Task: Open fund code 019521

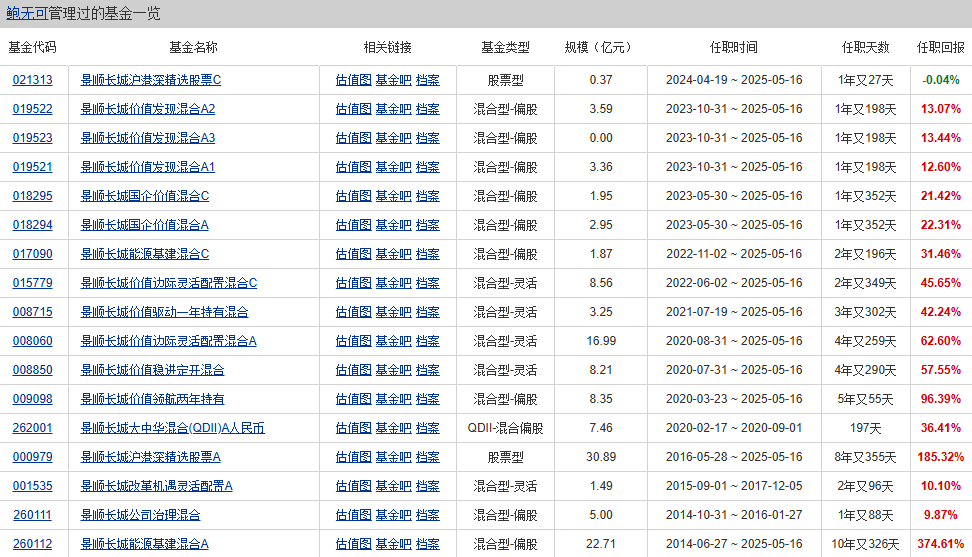Action: click(x=32, y=167)
